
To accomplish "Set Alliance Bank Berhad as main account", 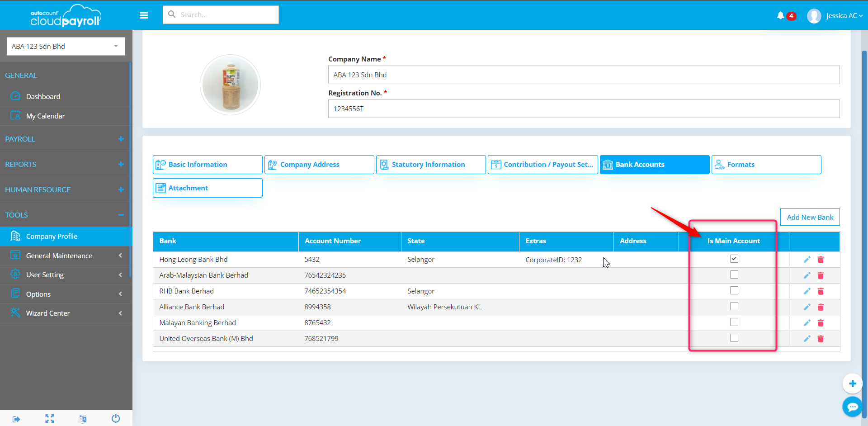I will click(x=734, y=306).
